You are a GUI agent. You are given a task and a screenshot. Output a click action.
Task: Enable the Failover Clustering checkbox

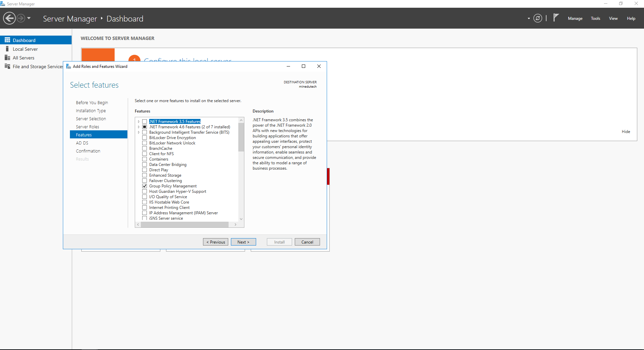(x=145, y=181)
